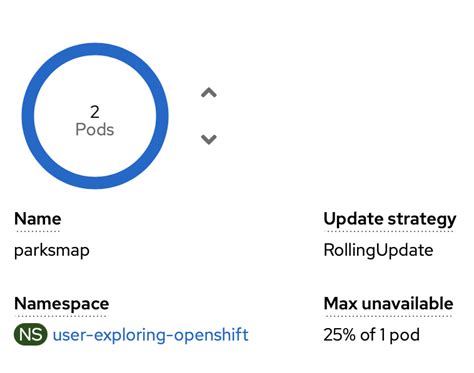Open user-exploring-openshift namespace link
The width and height of the screenshot is (474, 373).
(151, 335)
